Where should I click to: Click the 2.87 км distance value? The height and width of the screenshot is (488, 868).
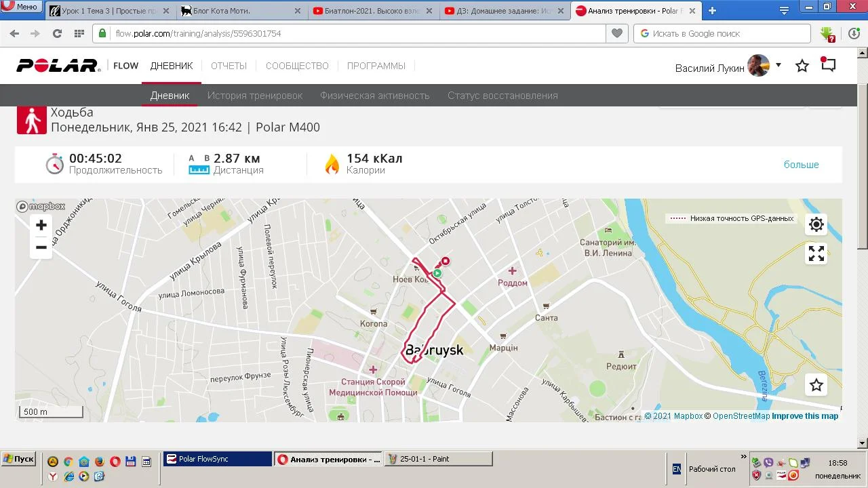(237, 159)
